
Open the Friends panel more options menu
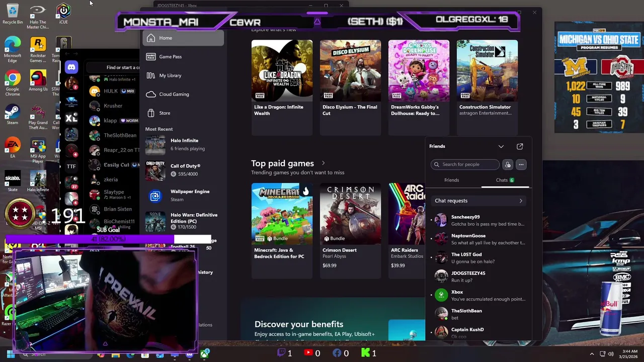521,164
